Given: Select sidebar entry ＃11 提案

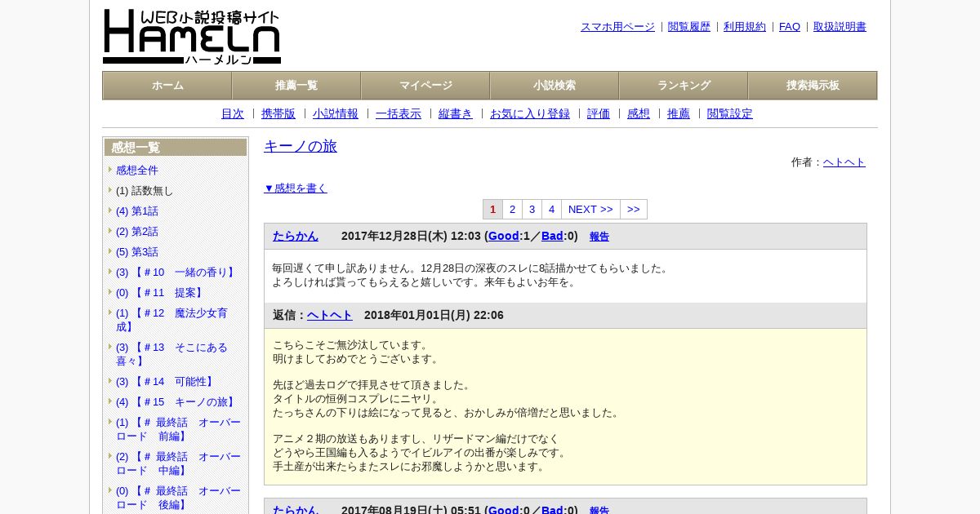Looking at the screenshot, I should 161,292.
